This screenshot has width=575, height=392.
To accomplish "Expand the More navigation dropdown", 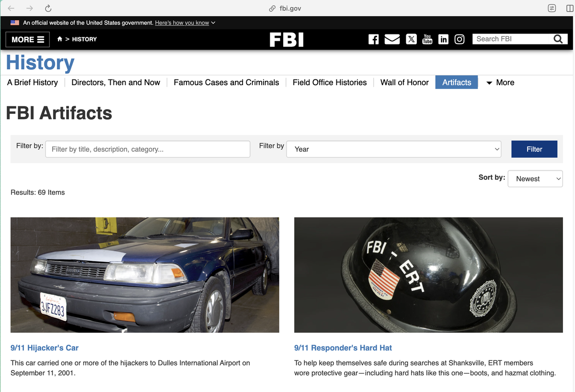I will coord(500,82).
